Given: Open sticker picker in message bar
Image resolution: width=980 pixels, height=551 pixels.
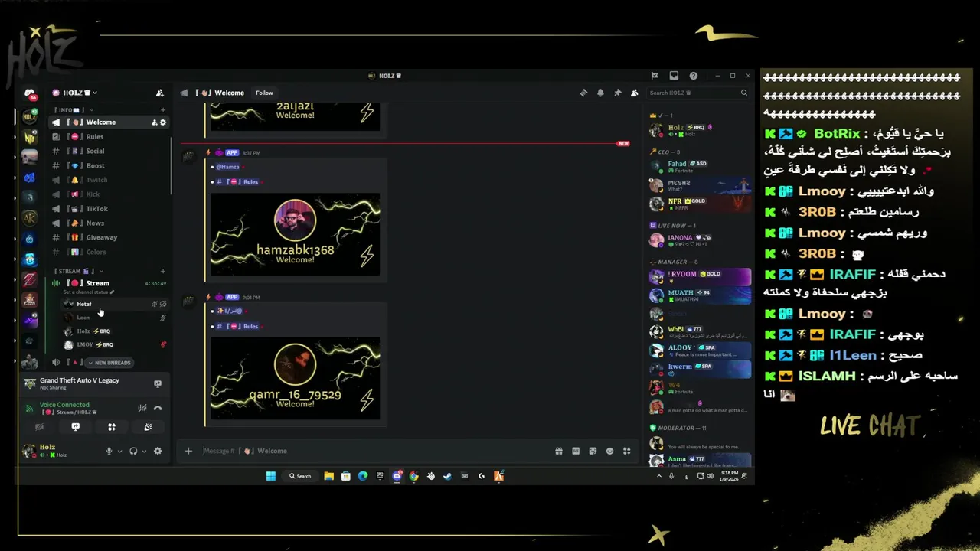Looking at the screenshot, I should coord(593,451).
